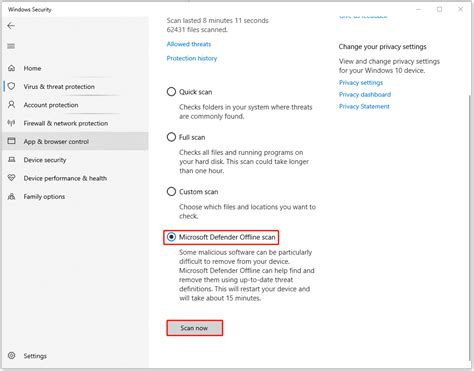Click the Device performance & health heart icon
The image size is (474, 371).
click(11, 178)
